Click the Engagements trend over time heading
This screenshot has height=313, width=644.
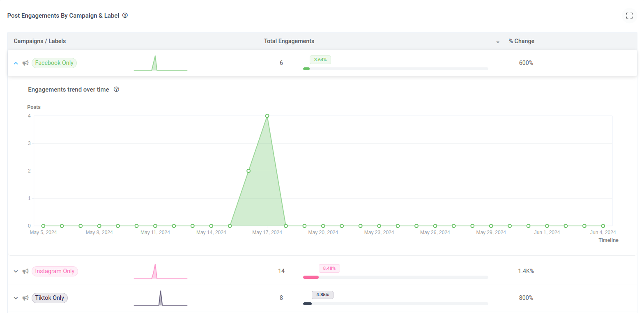pyautogui.click(x=69, y=90)
